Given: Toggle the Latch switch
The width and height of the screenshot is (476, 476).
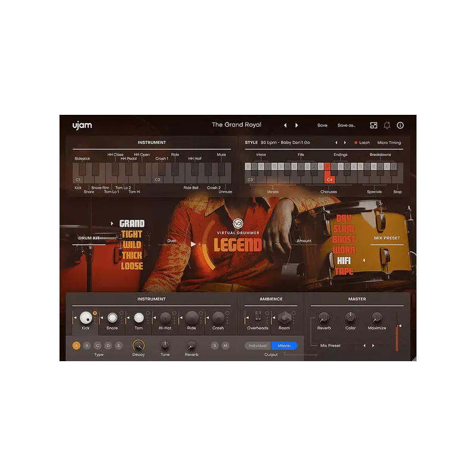Looking at the screenshot, I should [x=362, y=143].
